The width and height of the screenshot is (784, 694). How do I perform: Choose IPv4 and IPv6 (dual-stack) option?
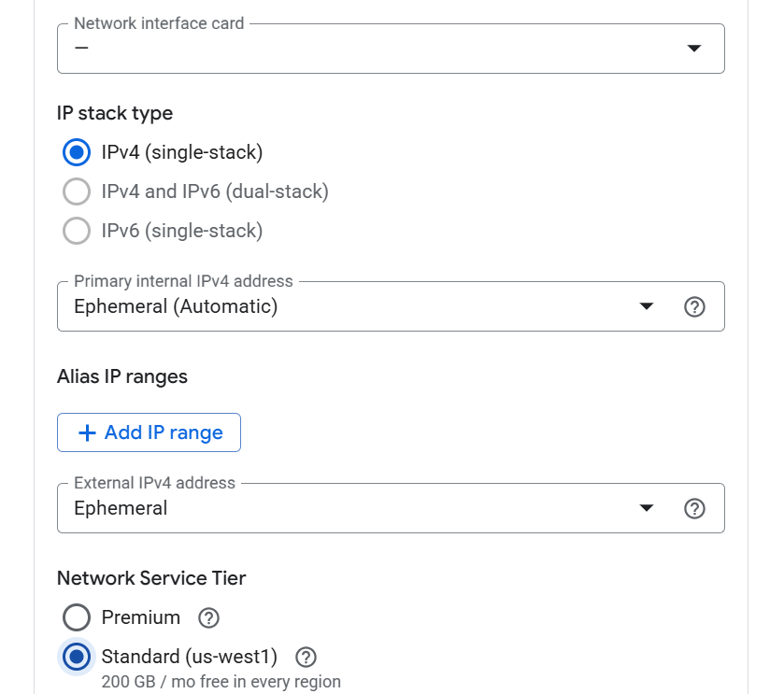[77, 191]
